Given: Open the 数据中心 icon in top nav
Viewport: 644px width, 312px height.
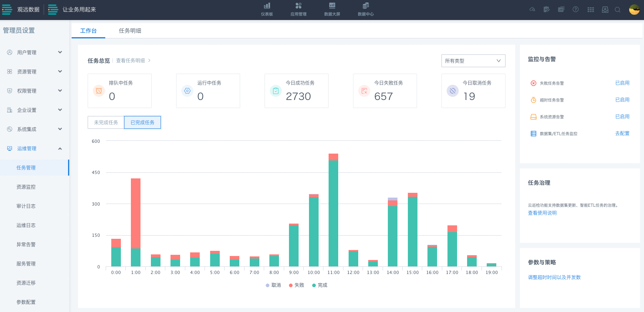Looking at the screenshot, I should coord(366,6).
